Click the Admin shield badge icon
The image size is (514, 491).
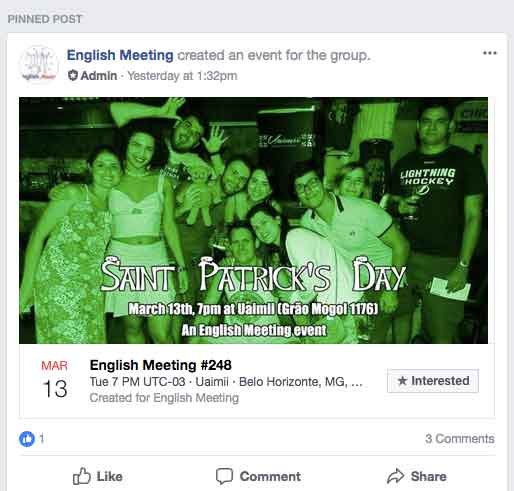point(72,76)
